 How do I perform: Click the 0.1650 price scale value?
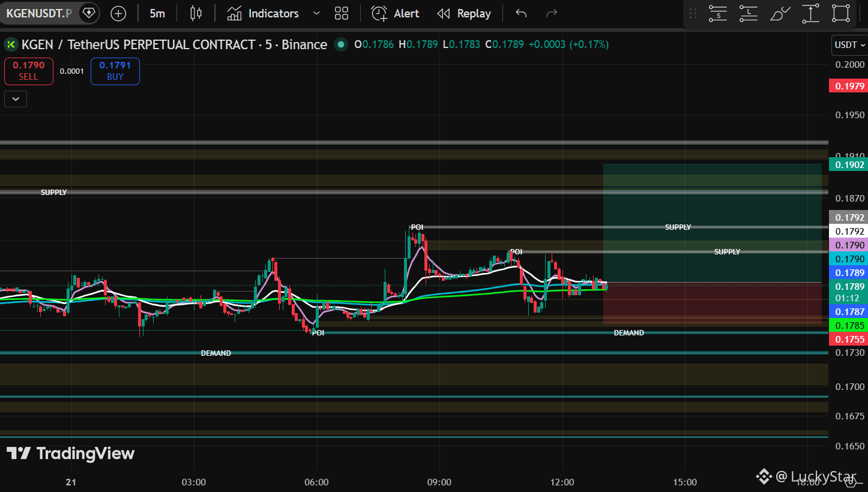(850, 446)
